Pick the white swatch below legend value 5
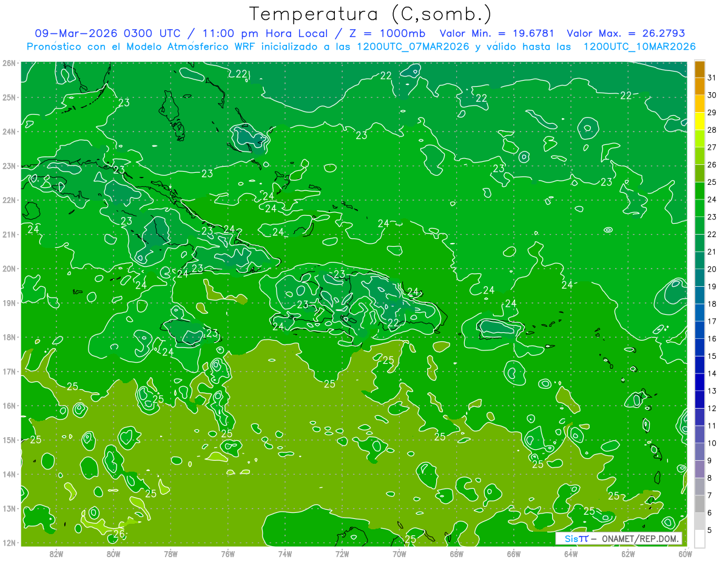Image resolution: width=728 pixels, height=562 pixels. click(699, 538)
